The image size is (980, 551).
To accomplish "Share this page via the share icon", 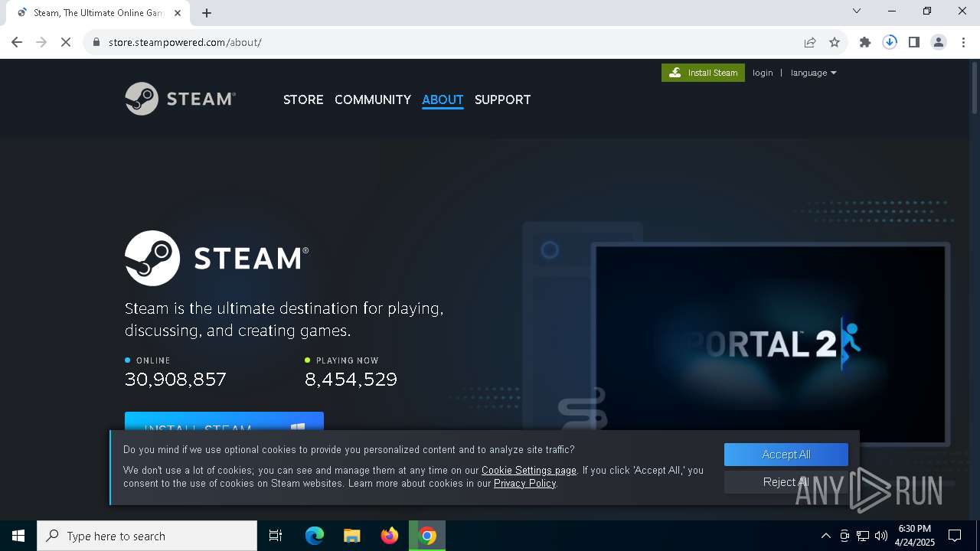I will click(809, 42).
